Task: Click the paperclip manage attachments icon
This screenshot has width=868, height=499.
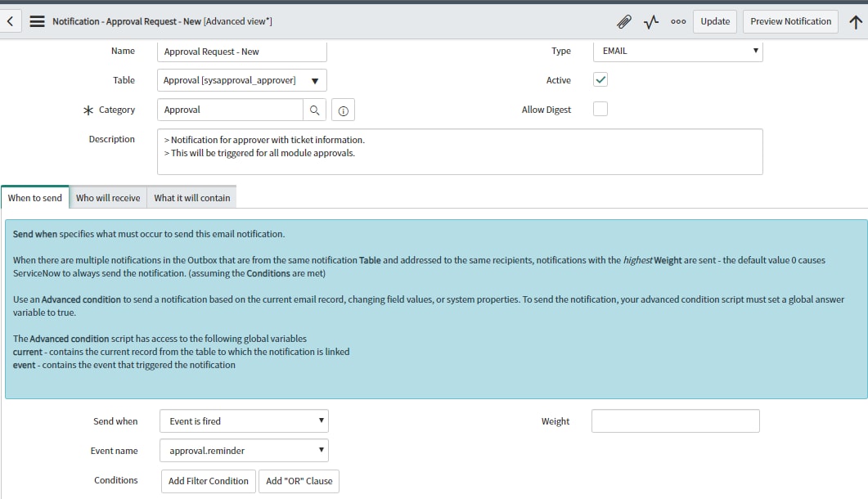Action: click(624, 21)
